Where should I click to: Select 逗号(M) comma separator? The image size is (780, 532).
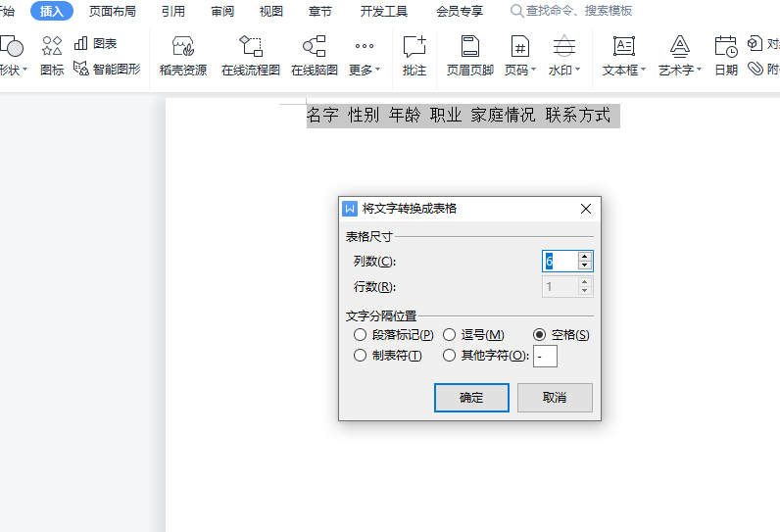click(473, 335)
